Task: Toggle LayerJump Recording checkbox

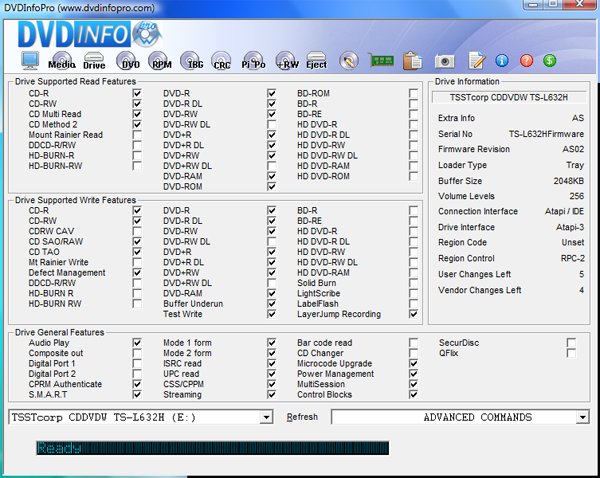Action: [x=413, y=313]
